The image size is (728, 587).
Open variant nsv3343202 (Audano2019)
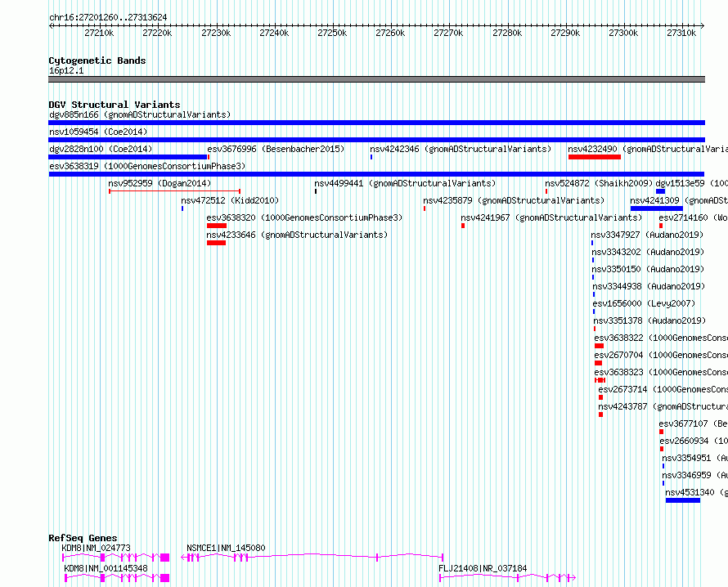[648, 252]
